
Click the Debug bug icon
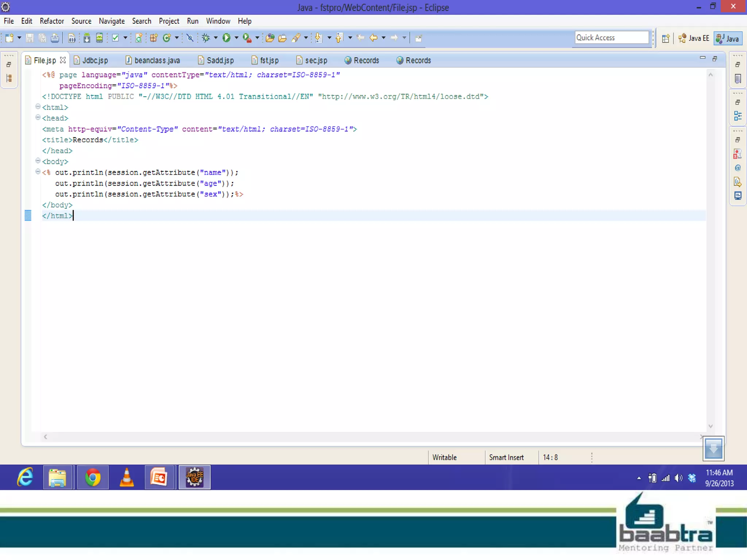pyautogui.click(x=206, y=38)
